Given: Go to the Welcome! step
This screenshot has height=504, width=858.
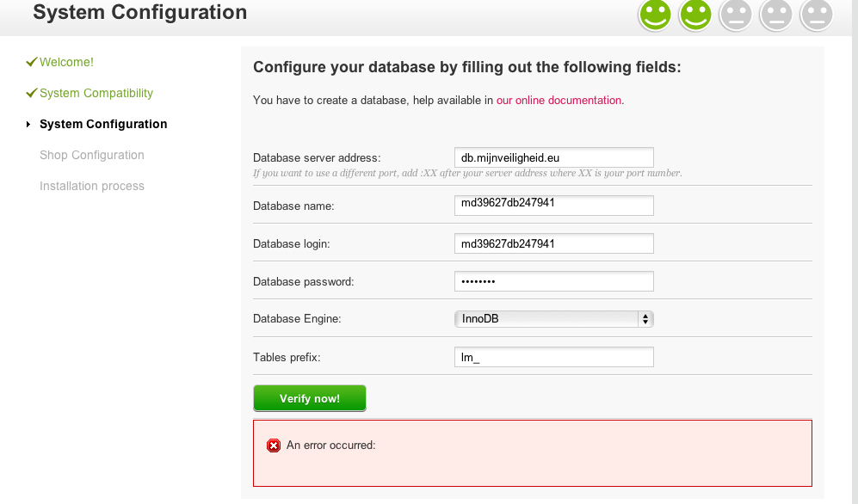Looking at the screenshot, I should pyautogui.click(x=66, y=62).
